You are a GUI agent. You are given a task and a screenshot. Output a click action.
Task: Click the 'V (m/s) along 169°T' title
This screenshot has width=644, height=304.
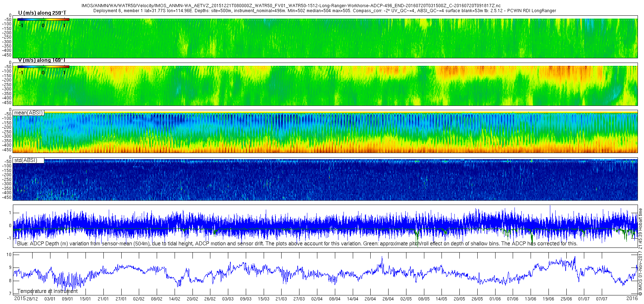(x=42, y=60)
